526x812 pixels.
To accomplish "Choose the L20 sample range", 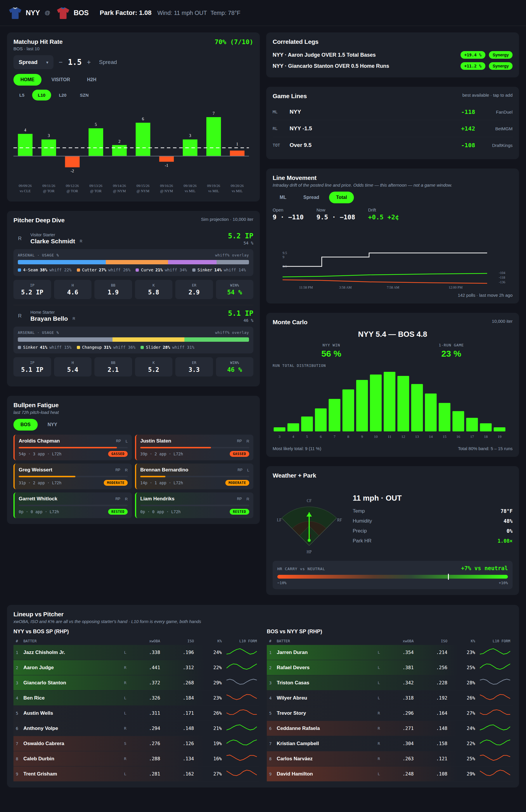I will [63, 95].
